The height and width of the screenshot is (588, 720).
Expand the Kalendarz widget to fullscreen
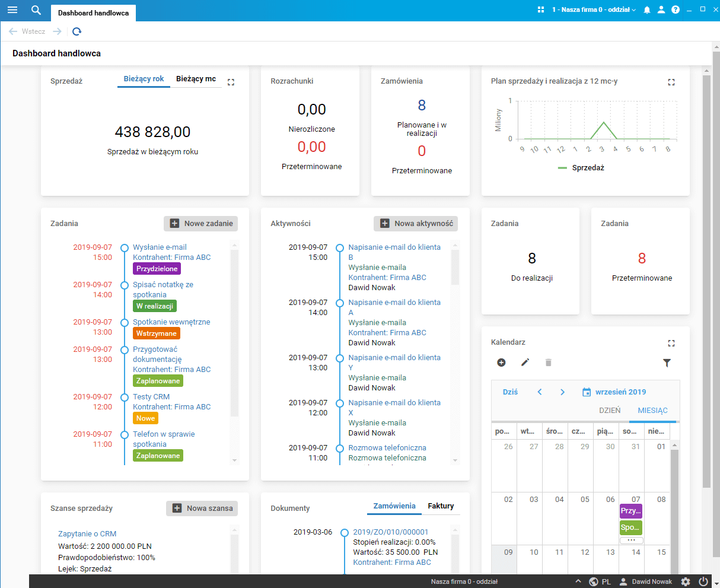pos(671,343)
